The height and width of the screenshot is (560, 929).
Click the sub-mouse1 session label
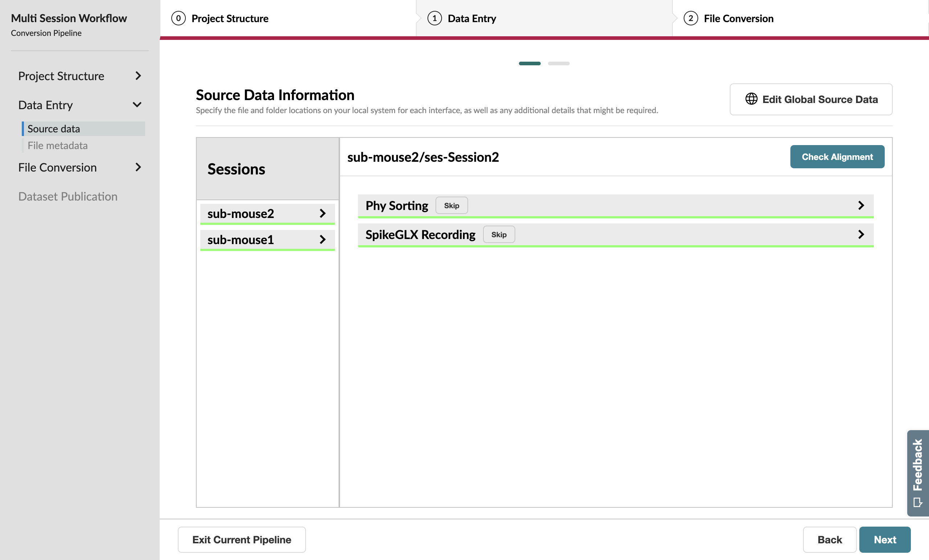(x=241, y=239)
